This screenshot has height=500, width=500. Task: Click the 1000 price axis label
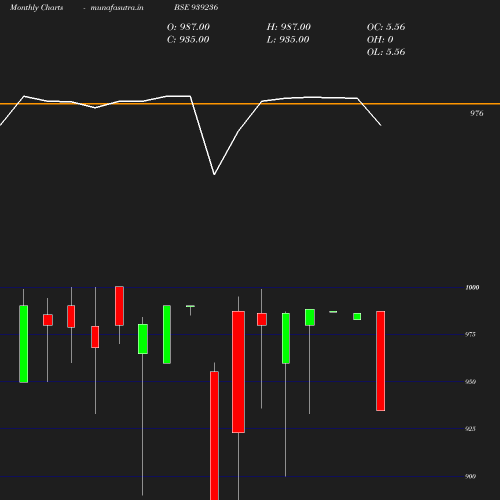(x=472, y=287)
